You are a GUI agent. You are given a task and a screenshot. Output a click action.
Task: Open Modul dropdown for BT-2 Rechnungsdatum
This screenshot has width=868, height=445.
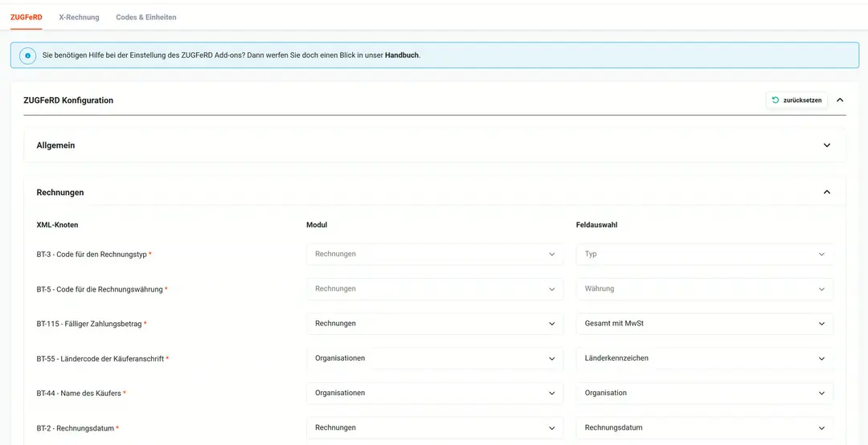click(435, 428)
